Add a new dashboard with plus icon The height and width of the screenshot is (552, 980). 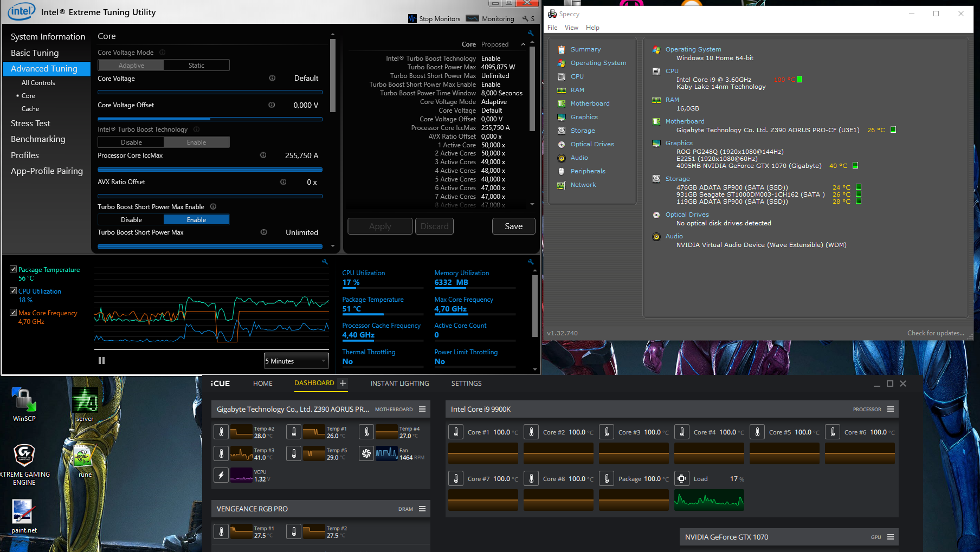(343, 383)
